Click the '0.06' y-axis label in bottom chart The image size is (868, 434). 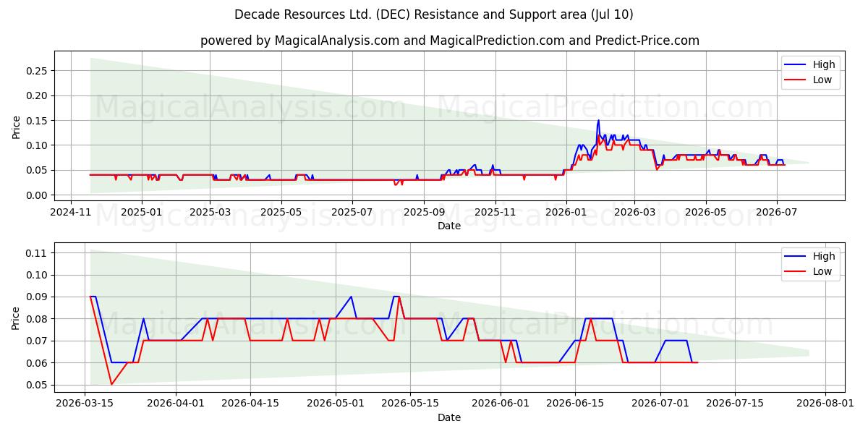click(x=36, y=363)
